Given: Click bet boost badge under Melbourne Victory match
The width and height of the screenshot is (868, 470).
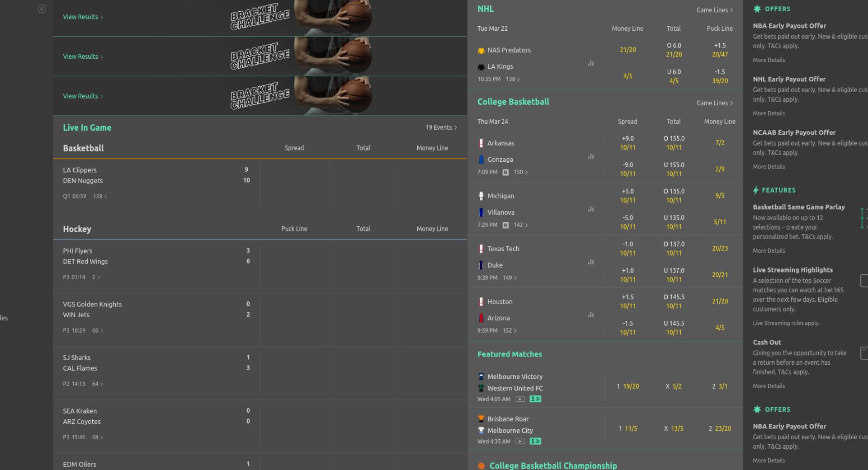Looking at the screenshot, I should [x=535, y=399].
